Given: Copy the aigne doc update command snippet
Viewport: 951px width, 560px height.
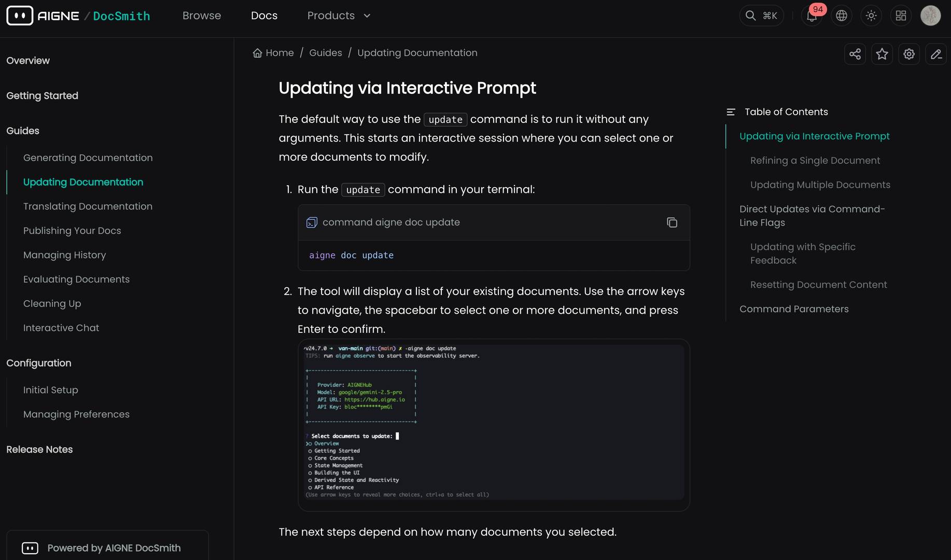Looking at the screenshot, I should 672,222.
